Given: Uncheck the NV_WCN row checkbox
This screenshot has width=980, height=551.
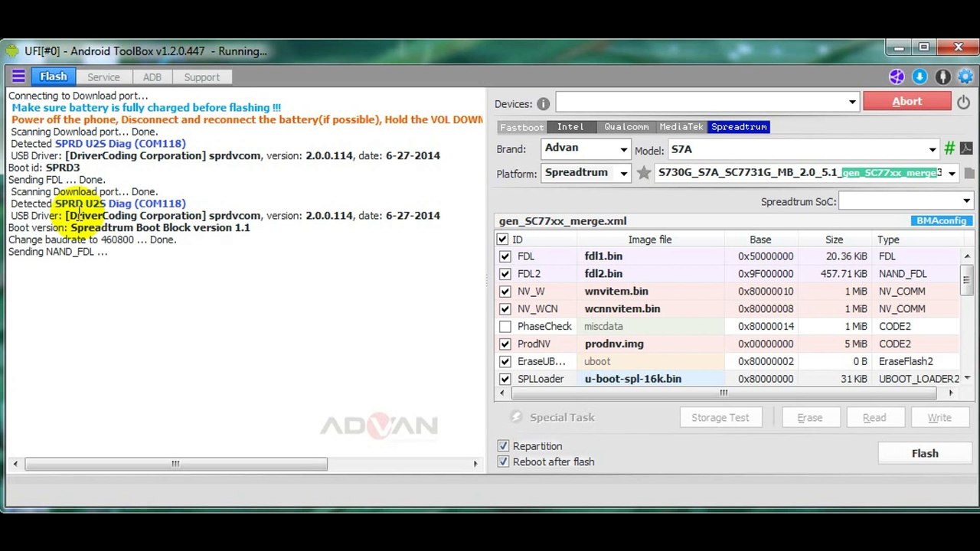Looking at the screenshot, I should pos(505,309).
